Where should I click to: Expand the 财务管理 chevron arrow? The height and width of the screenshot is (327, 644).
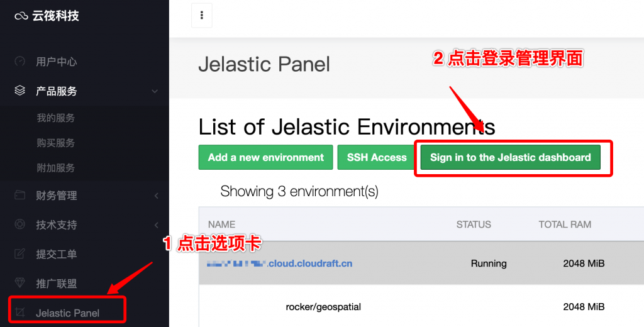click(x=156, y=196)
